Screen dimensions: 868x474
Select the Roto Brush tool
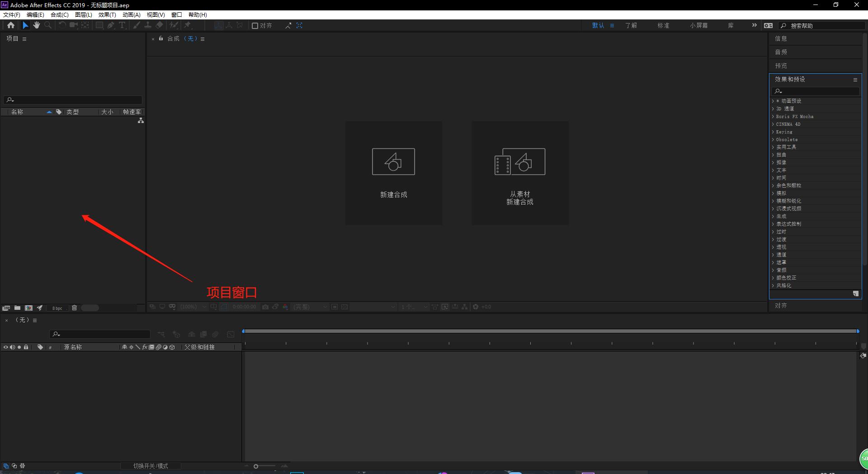click(174, 25)
